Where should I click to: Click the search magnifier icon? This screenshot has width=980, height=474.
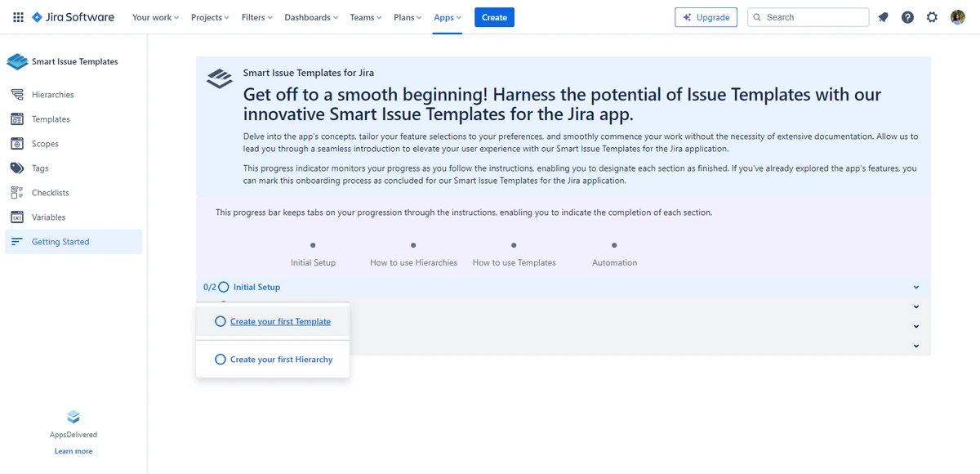point(757,17)
